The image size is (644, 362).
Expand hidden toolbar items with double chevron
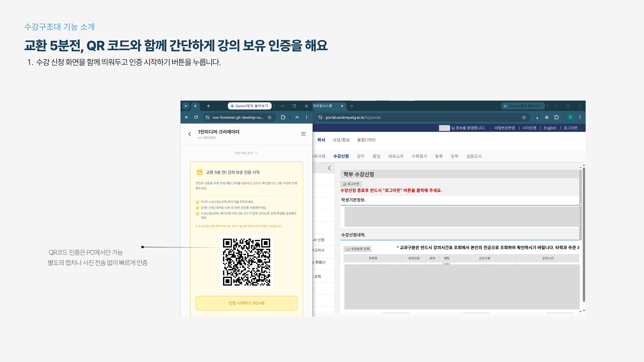tap(297, 117)
